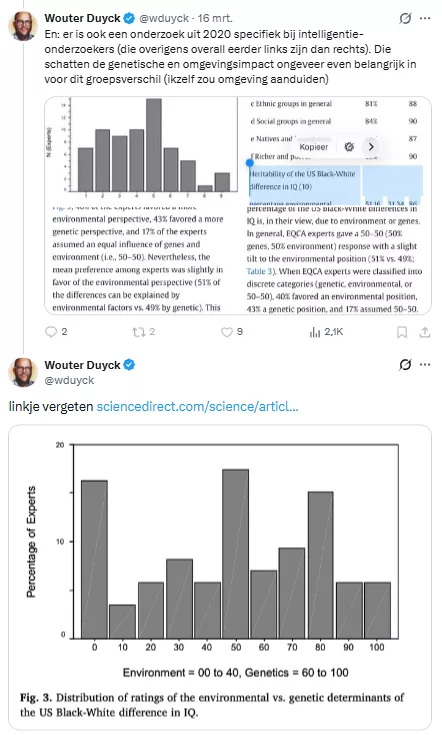The width and height of the screenshot is (442, 735).
Task: Open sciencedirect.com article link
Action: (x=197, y=406)
